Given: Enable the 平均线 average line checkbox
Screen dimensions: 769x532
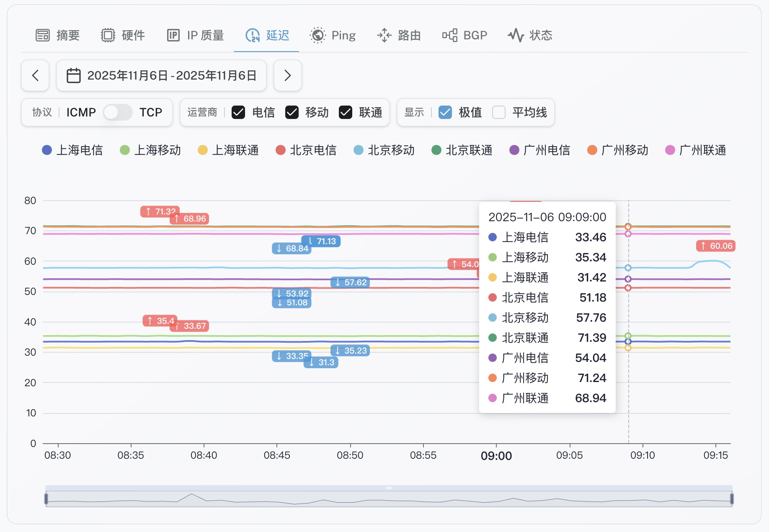Looking at the screenshot, I should 498,112.
